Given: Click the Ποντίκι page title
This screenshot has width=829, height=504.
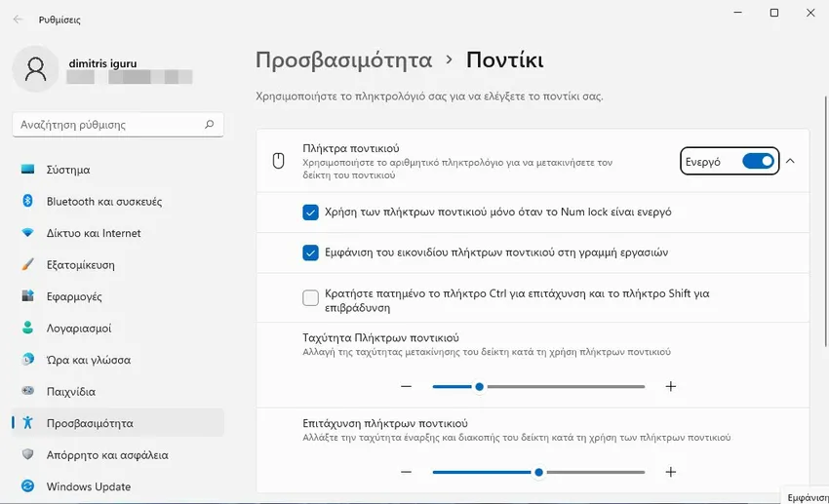Looking at the screenshot, I should [504, 60].
